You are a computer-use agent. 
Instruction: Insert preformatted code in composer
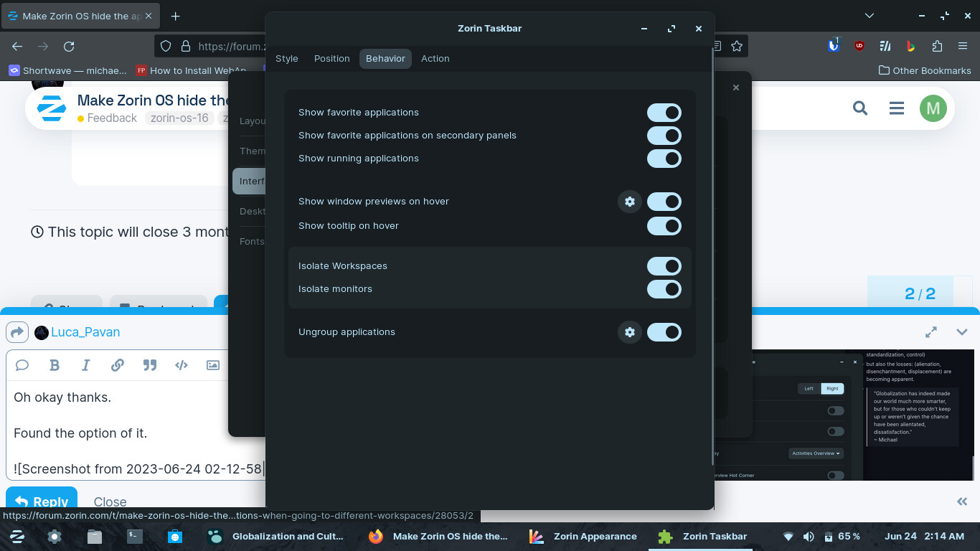click(182, 365)
